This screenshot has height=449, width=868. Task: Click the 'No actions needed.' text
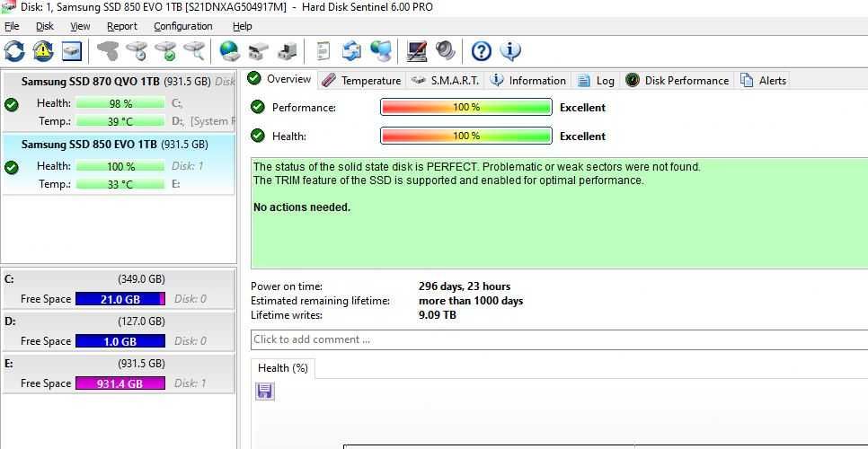pyautogui.click(x=302, y=208)
